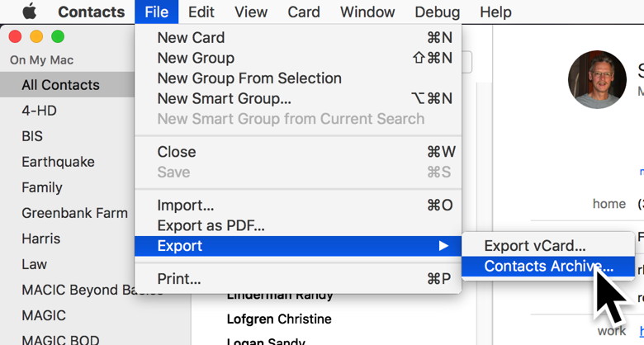Select Greenbank Farm group
The width and height of the screenshot is (644, 345).
(x=75, y=213)
